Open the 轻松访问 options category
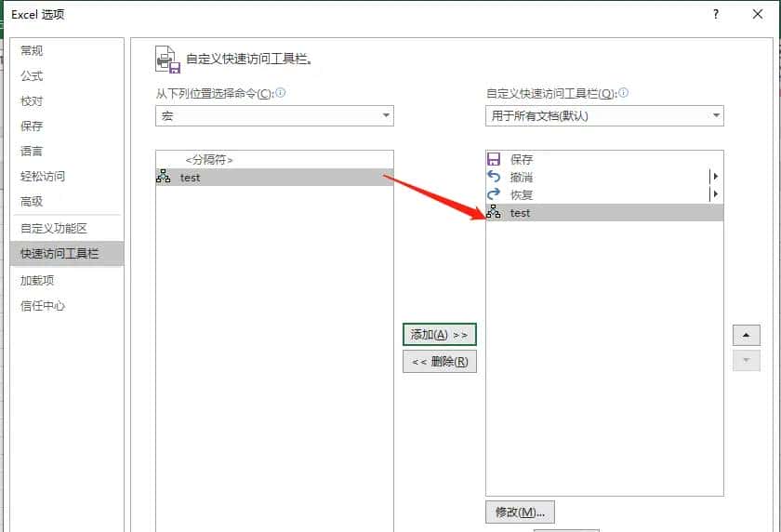Viewport: 781px width, 532px height. coord(67,177)
